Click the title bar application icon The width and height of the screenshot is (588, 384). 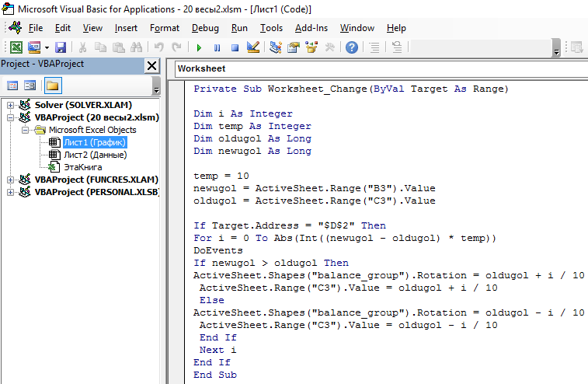coord(8,9)
